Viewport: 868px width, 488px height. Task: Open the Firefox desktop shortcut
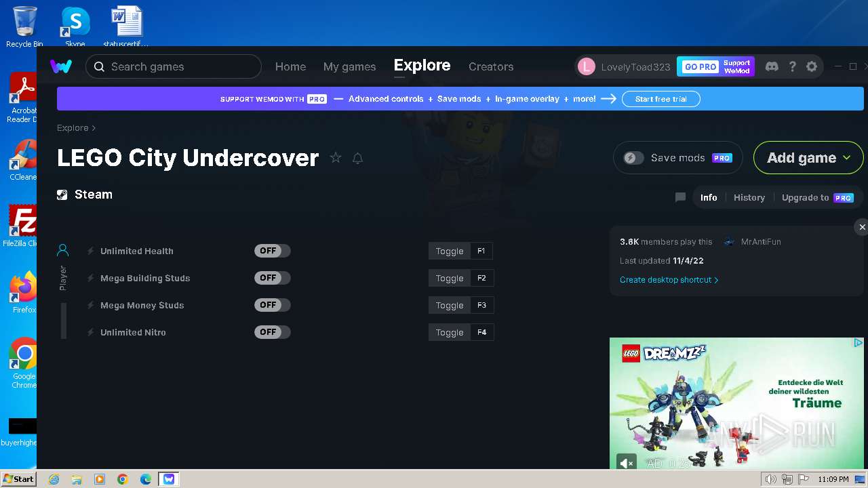(24, 293)
